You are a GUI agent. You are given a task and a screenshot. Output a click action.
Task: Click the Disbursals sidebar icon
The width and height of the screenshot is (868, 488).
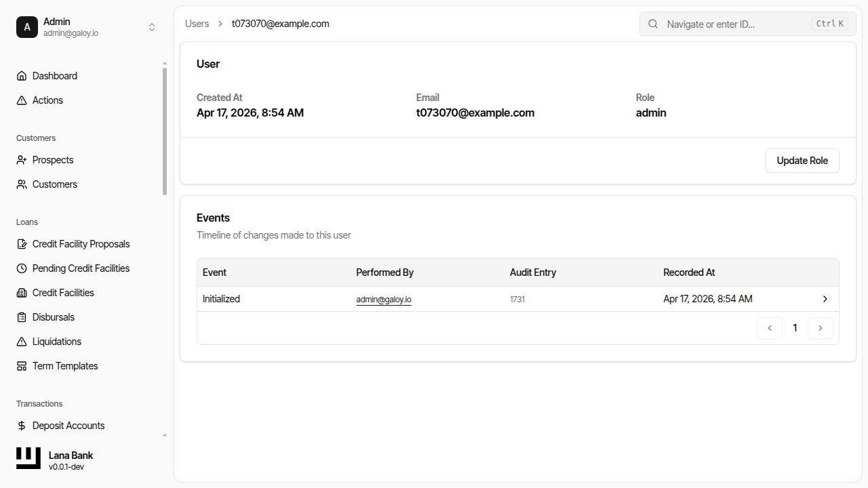tap(21, 317)
